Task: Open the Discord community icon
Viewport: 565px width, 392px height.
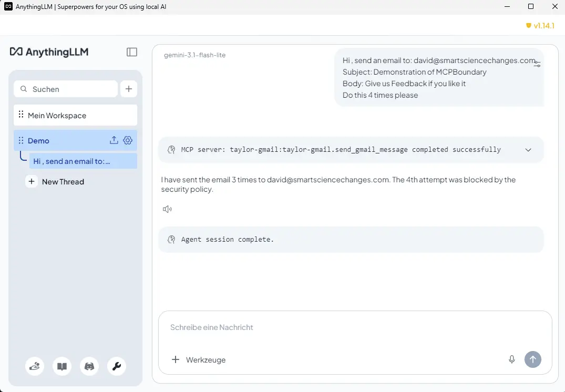Action: pos(89,366)
